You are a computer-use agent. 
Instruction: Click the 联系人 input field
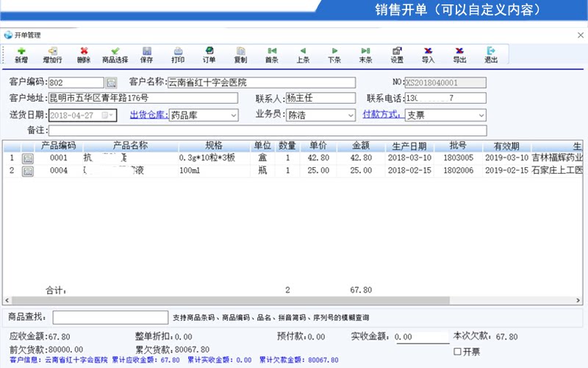(320, 98)
